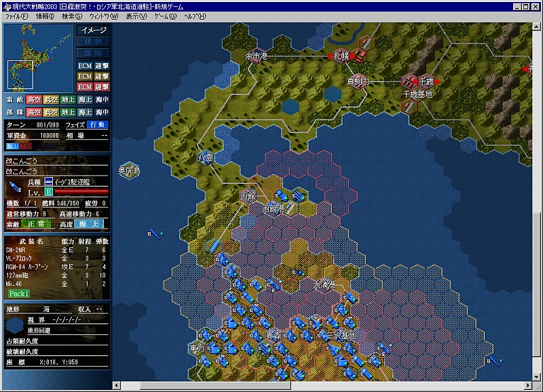Image resolution: width=543 pixels, height=392 pixels.
Task: Click the map scroll-up arrow
Action: pos(536,26)
